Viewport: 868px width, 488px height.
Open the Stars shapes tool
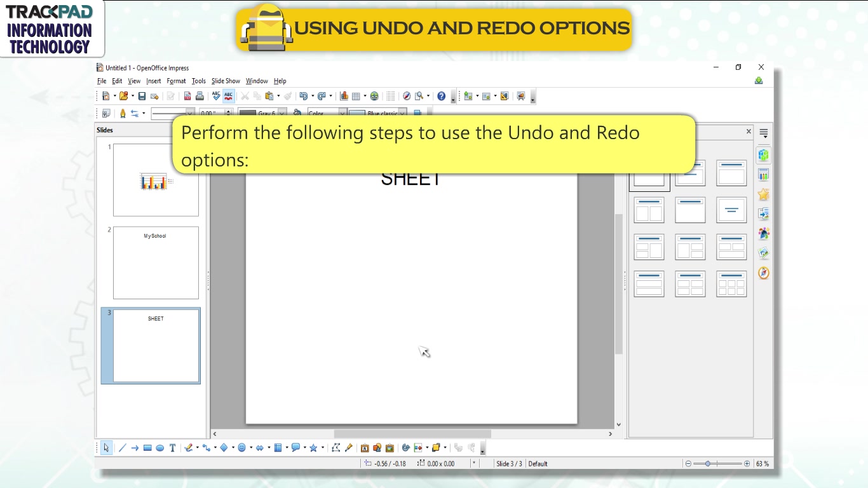313,448
